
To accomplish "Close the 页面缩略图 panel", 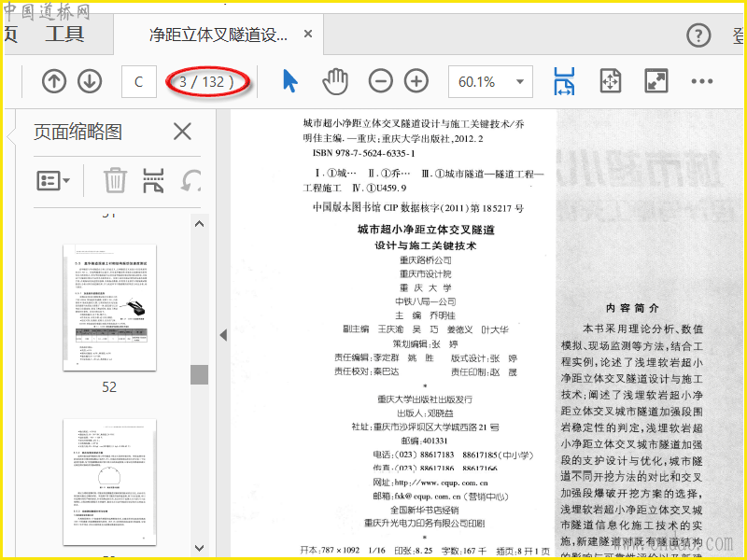I will pos(182,132).
